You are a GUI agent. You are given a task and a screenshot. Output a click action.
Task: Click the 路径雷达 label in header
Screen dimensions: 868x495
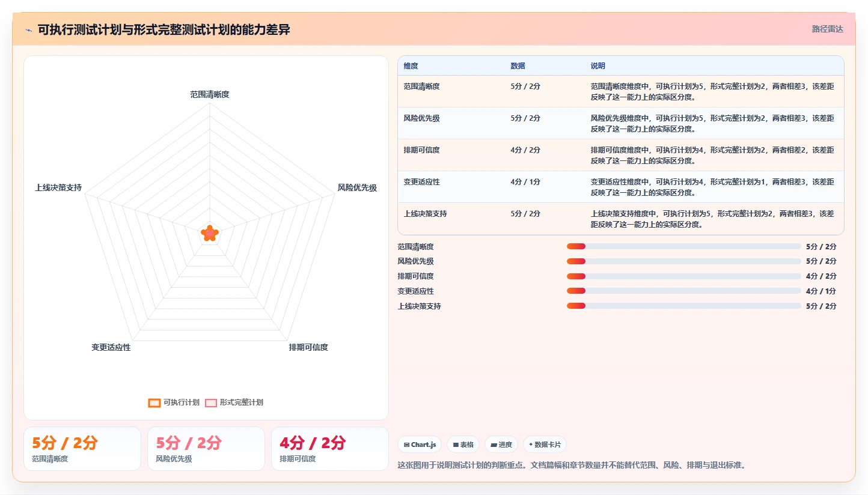tap(828, 29)
